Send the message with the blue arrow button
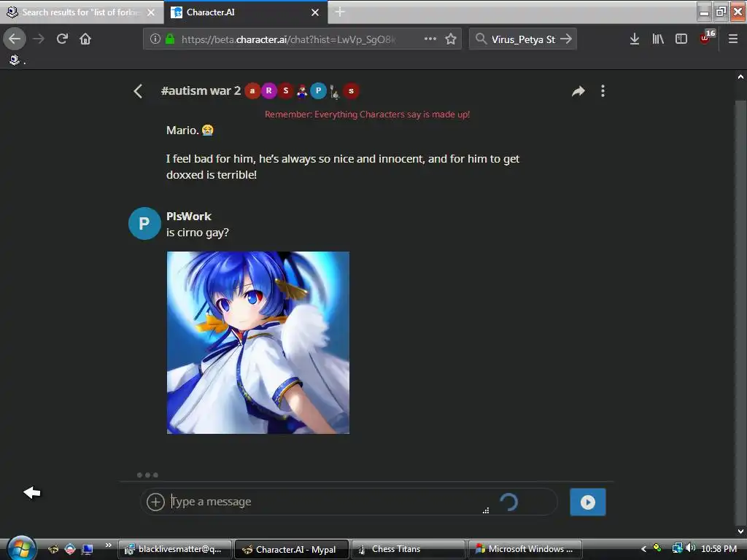 [587, 502]
